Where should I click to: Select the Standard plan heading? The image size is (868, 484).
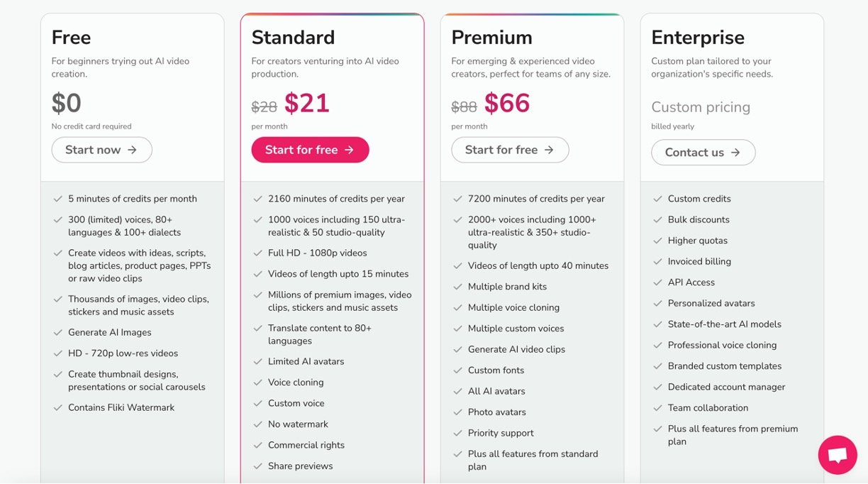[293, 37]
